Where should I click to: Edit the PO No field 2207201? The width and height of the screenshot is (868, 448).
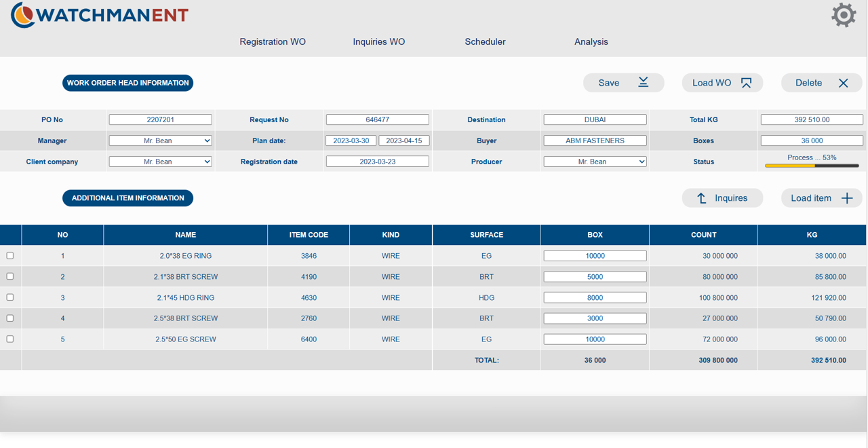coord(161,119)
